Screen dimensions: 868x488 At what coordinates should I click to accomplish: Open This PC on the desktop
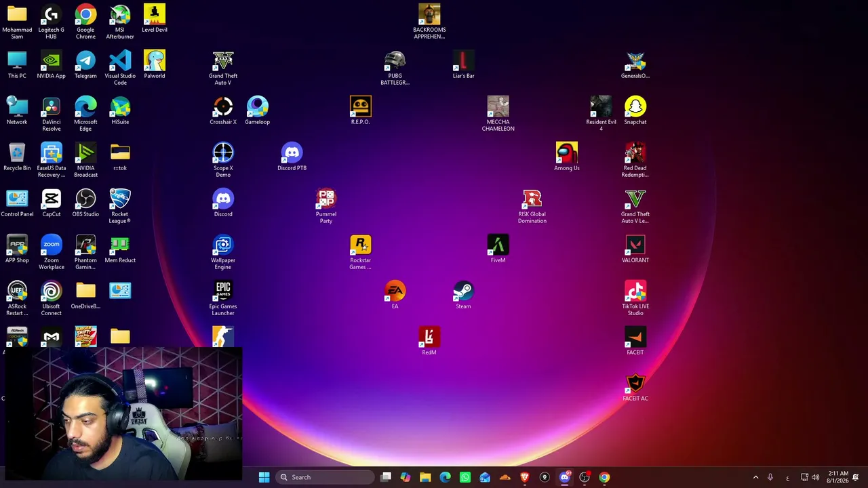pos(17,64)
